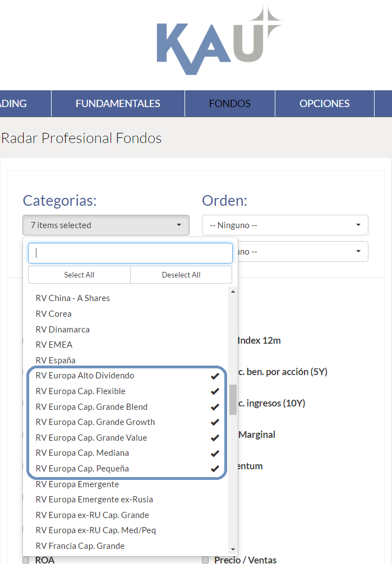Uncheck RV Europa Cap. Mediana
392x587 pixels.
(126, 453)
